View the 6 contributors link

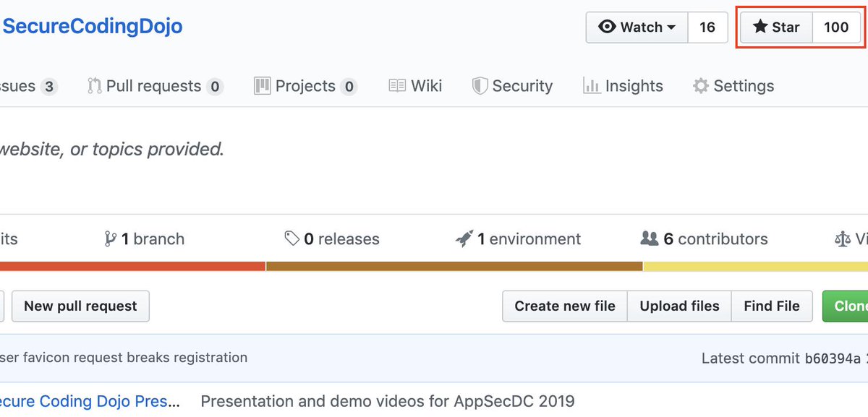pyautogui.click(x=705, y=239)
